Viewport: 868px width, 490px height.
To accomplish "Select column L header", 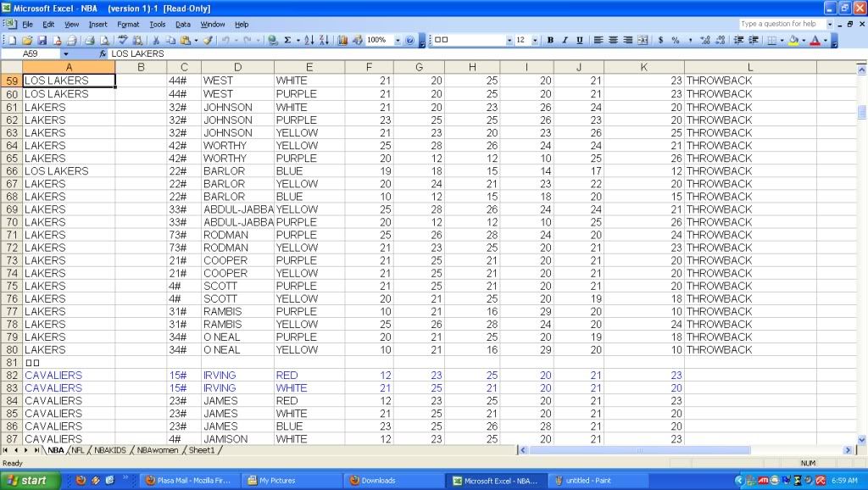I will pos(750,67).
